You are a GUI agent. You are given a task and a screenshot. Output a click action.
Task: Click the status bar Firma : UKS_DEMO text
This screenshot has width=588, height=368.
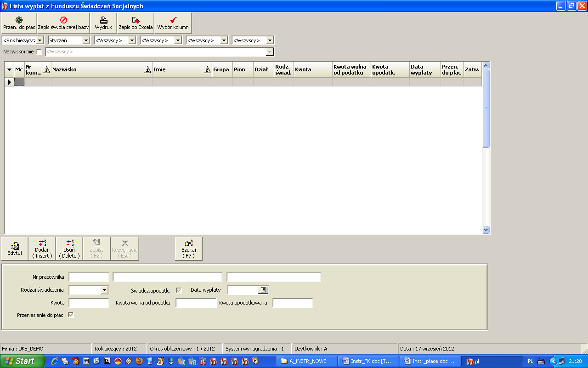[23, 349]
